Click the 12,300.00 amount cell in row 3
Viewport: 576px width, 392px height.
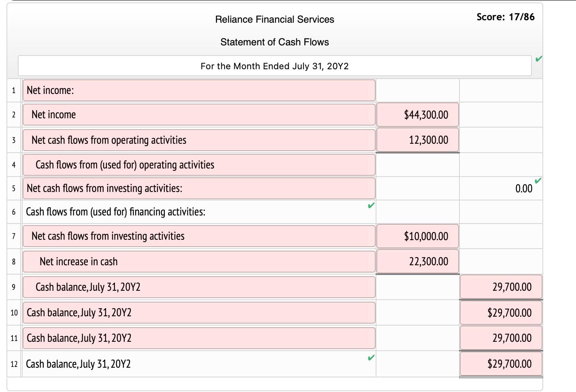click(x=418, y=140)
